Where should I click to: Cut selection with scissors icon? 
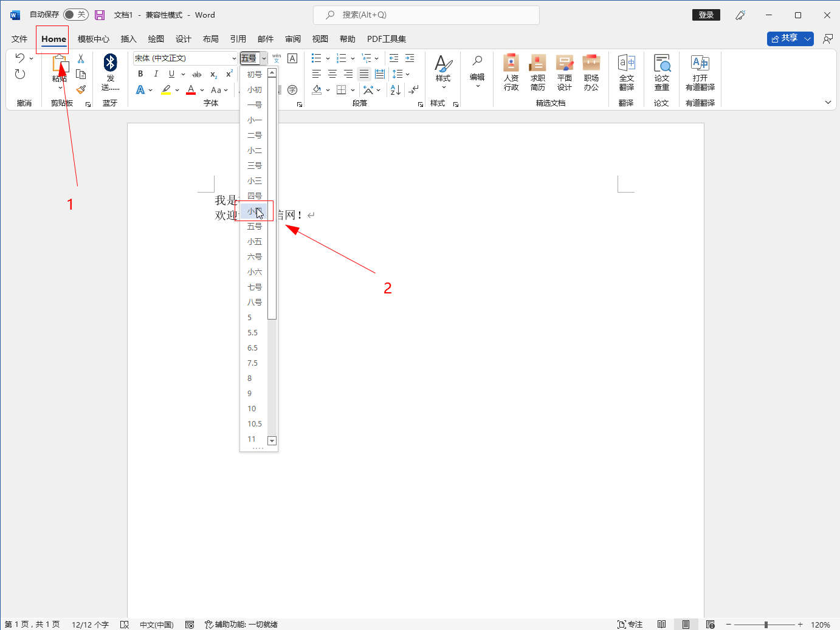pyautogui.click(x=81, y=59)
